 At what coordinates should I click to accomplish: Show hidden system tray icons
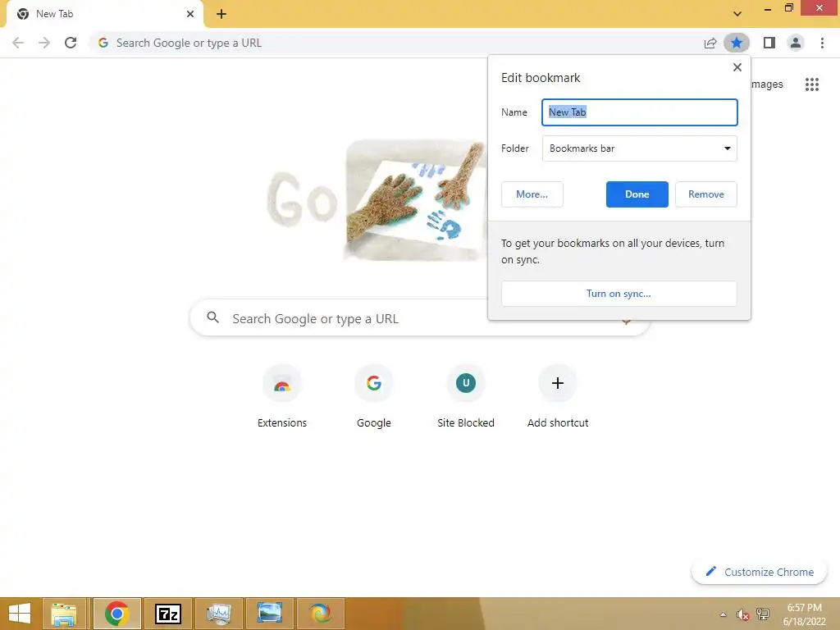coord(723,614)
